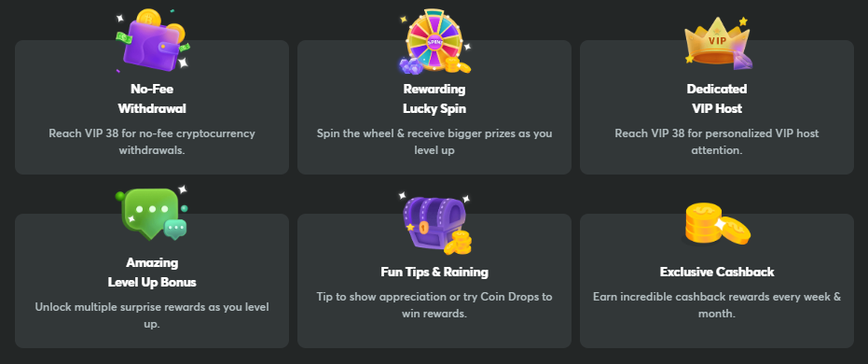Select the Amazing Level Up Bonus heading
The height and width of the screenshot is (364, 868).
pyautogui.click(x=152, y=272)
